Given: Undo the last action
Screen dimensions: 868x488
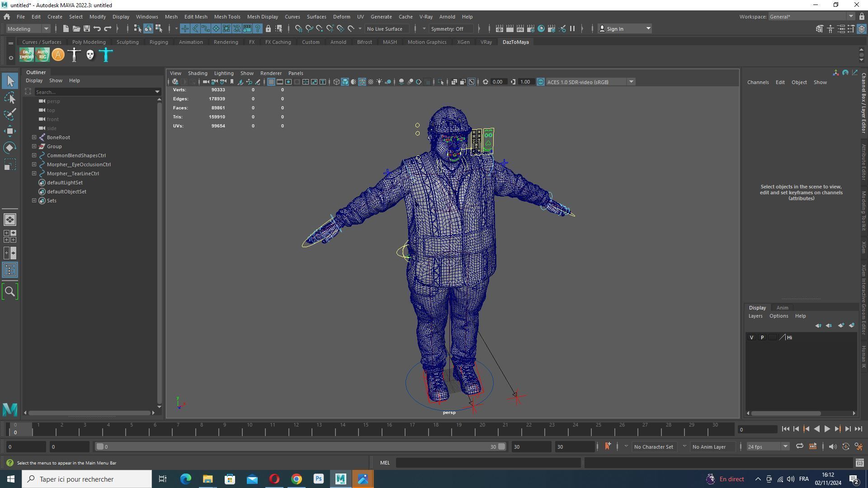Looking at the screenshot, I should pos(97,29).
